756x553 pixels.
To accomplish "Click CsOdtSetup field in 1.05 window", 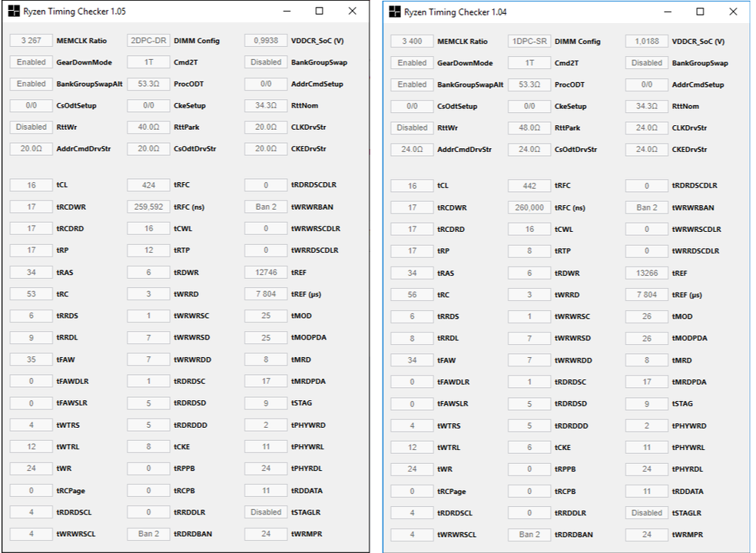I will (x=31, y=105).
